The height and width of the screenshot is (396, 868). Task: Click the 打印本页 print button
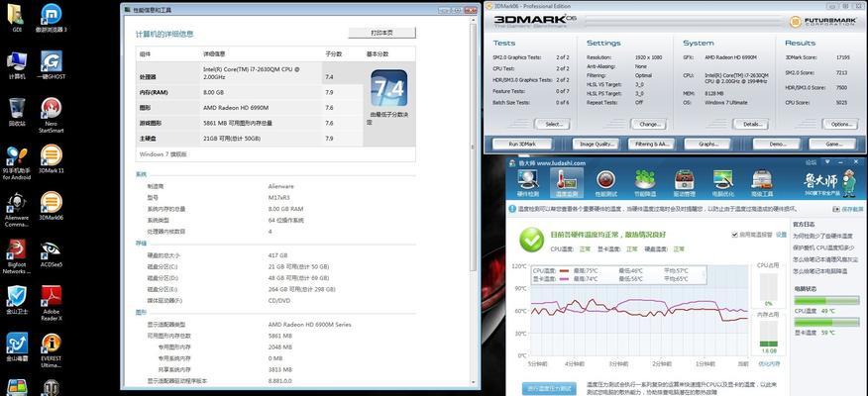pos(381,33)
